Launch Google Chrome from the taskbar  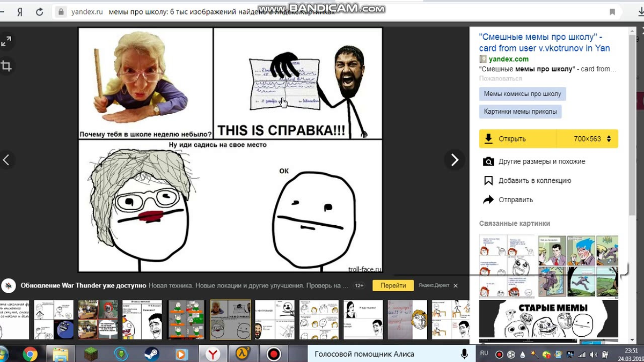click(x=30, y=354)
